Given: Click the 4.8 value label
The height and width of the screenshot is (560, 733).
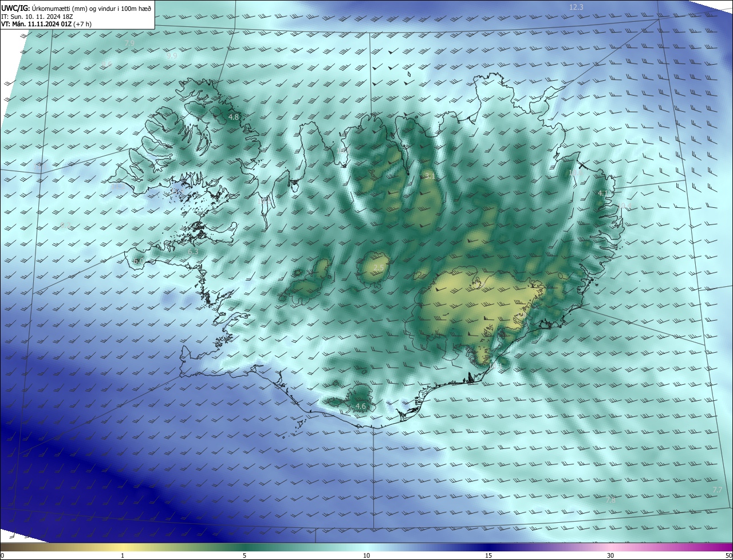Looking at the screenshot, I should pyautogui.click(x=233, y=117).
